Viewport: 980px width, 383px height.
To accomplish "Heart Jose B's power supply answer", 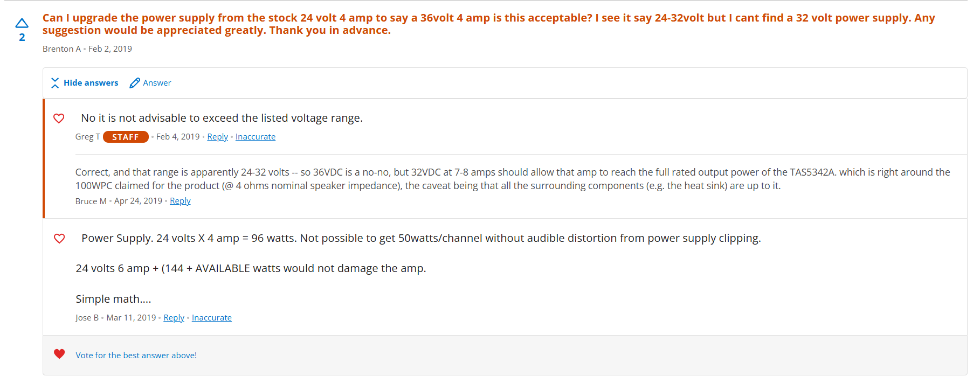I will click(59, 239).
